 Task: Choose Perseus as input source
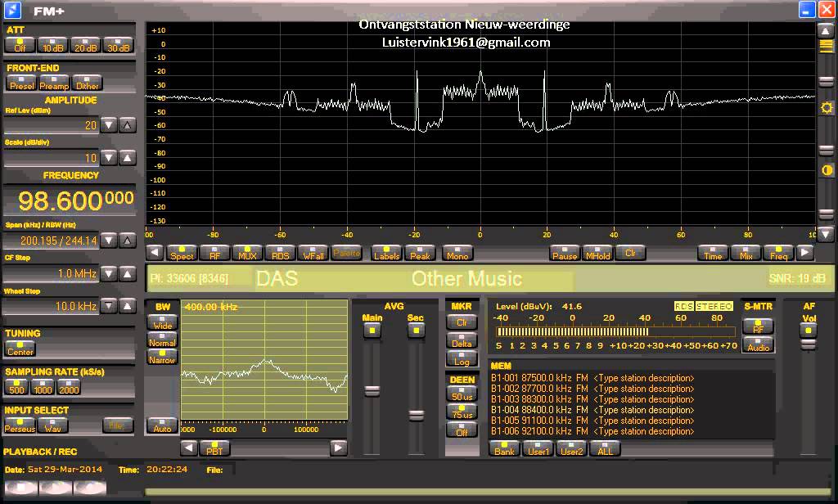(x=20, y=425)
